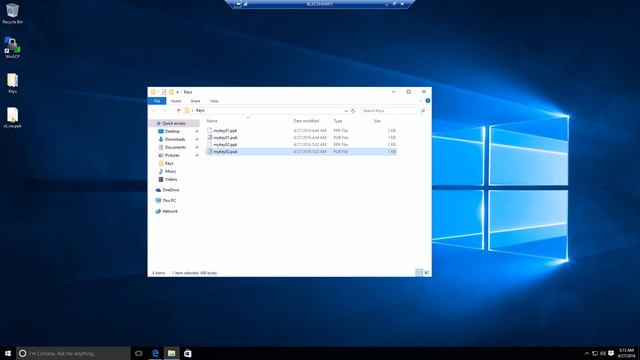Open the network icon in system tray

tap(595, 353)
